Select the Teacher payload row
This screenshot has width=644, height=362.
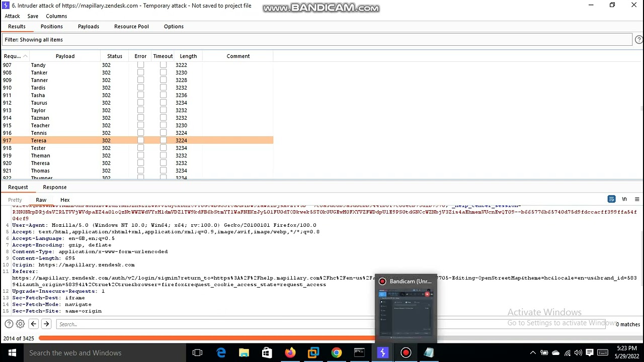tap(137, 125)
